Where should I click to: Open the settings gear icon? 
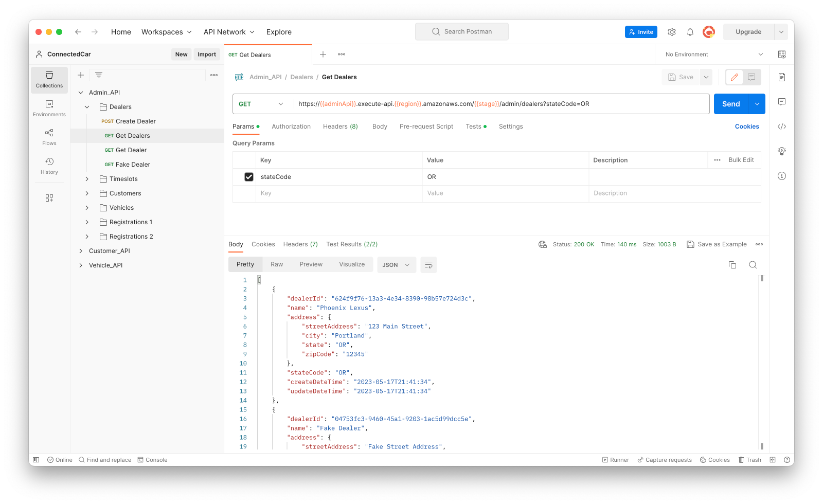[x=672, y=32]
